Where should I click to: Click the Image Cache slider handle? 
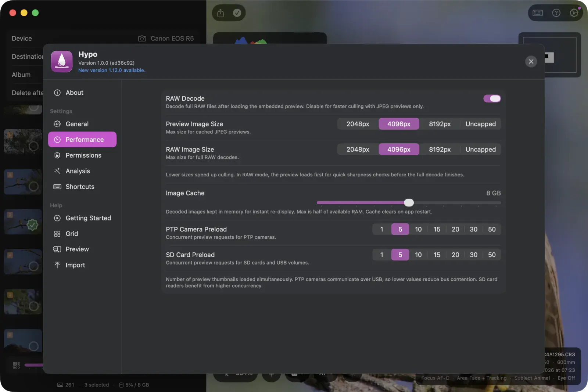point(409,202)
